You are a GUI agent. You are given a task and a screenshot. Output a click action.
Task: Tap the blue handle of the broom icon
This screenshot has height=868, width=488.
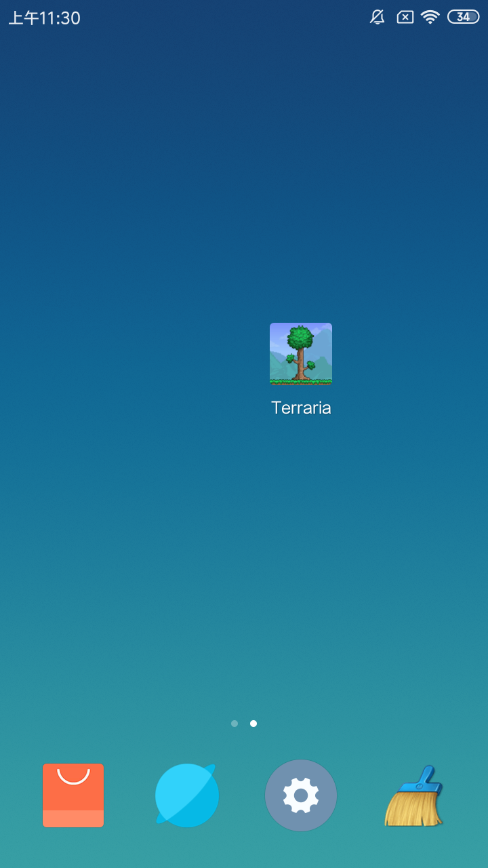(426, 778)
